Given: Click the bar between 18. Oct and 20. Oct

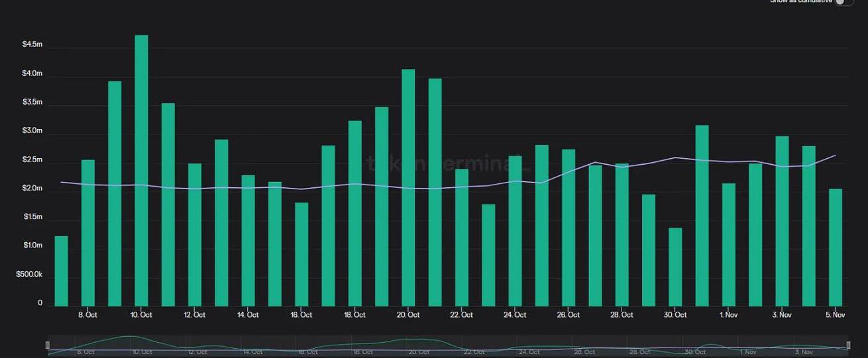Looking at the screenshot, I should click(x=382, y=206).
